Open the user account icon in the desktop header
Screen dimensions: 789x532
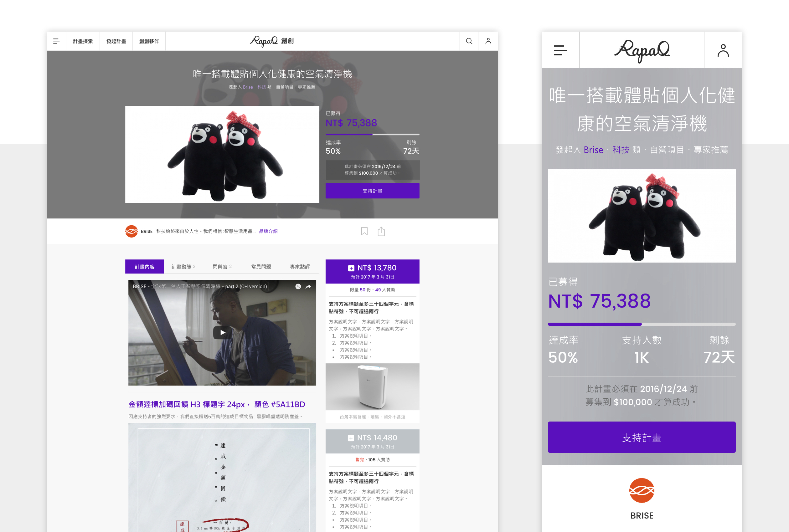pyautogui.click(x=488, y=41)
